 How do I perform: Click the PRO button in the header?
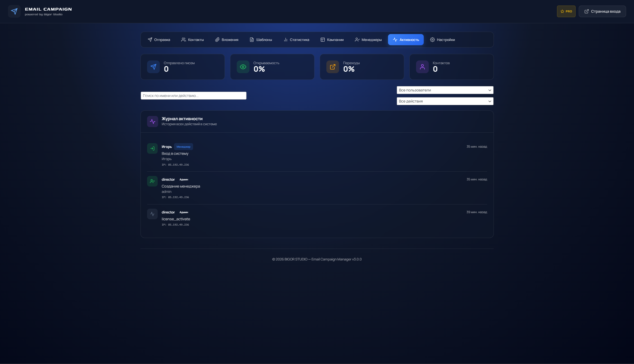click(x=566, y=11)
